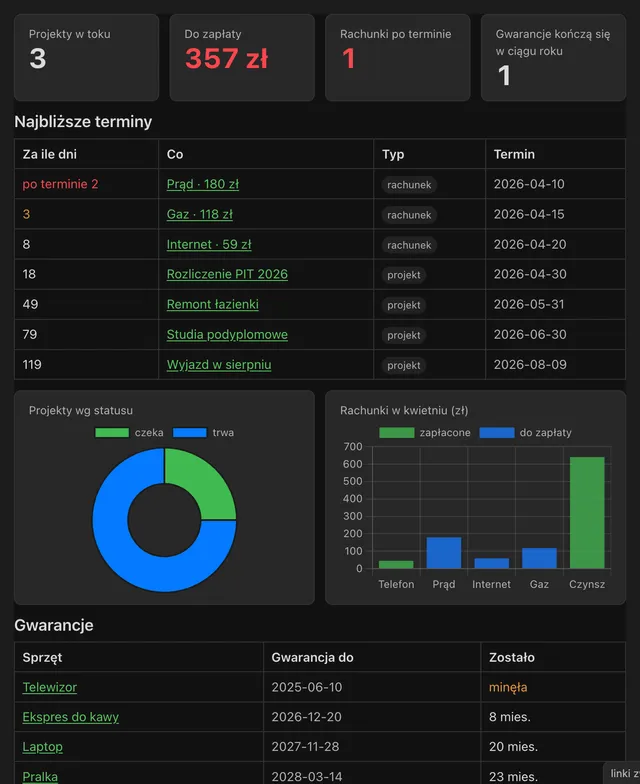This screenshot has height=784, width=640.
Task: Click the Czynsz bar in the bills chart
Action: point(587,512)
